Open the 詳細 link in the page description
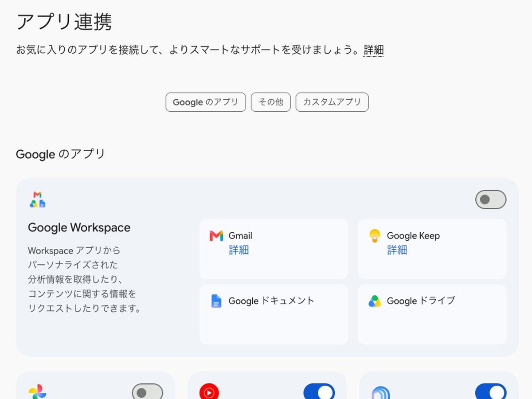The width and height of the screenshot is (532, 399). tap(373, 50)
